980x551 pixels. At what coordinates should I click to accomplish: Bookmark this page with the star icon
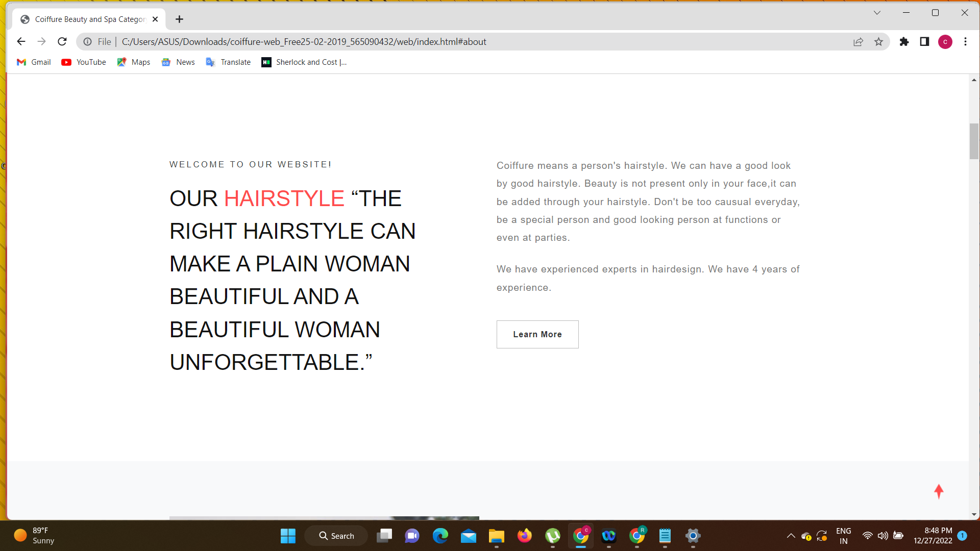pos(878,42)
